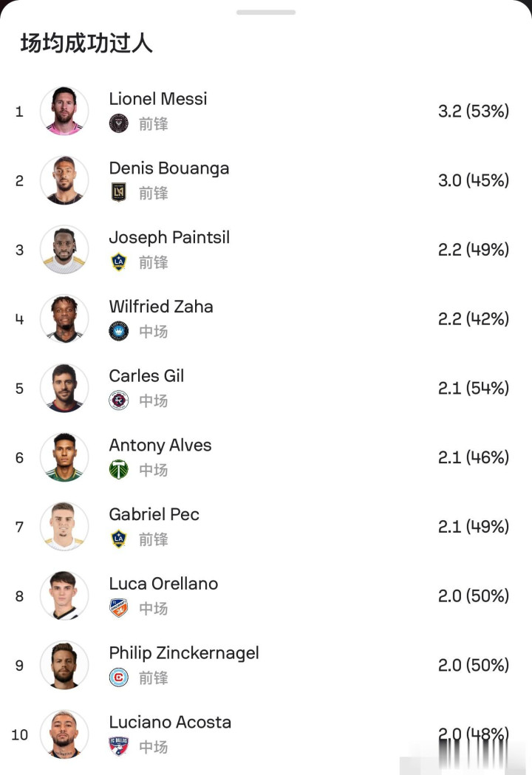Screen dimensions: 532x775
Task: Open Philip Zinckernagel player name link
Action: (x=184, y=653)
